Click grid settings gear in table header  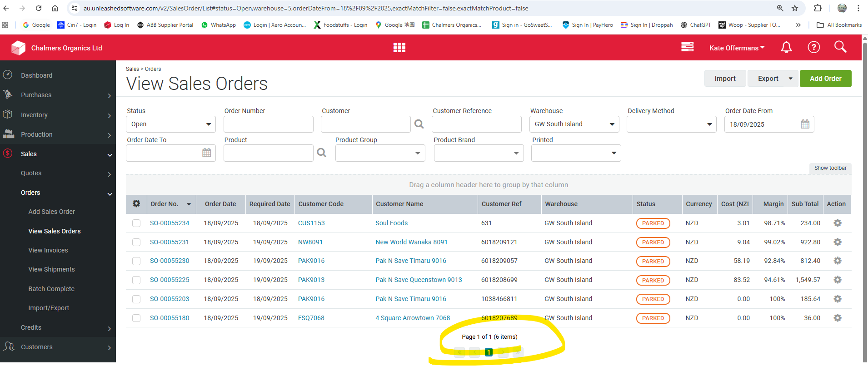[136, 204]
